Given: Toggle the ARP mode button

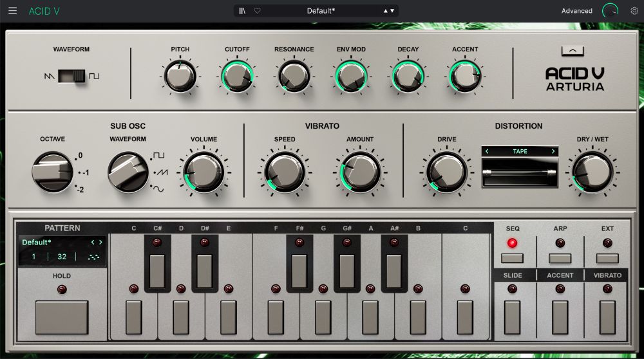Looking at the screenshot, I should click(x=560, y=258).
